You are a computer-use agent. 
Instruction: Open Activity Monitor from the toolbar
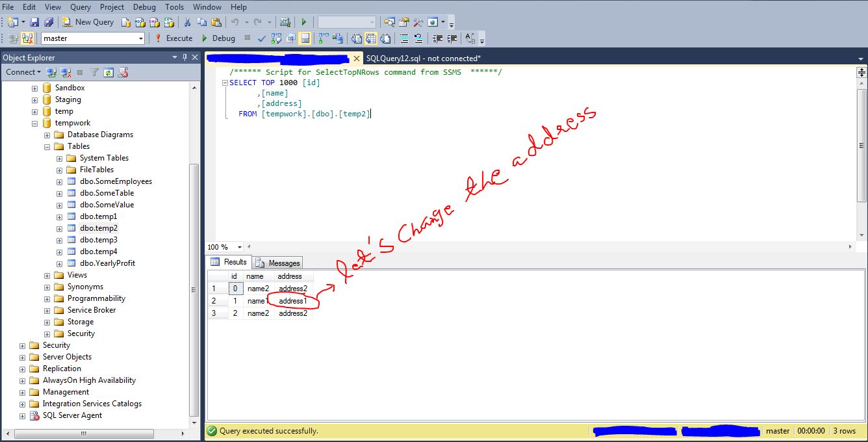pyautogui.click(x=285, y=22)
